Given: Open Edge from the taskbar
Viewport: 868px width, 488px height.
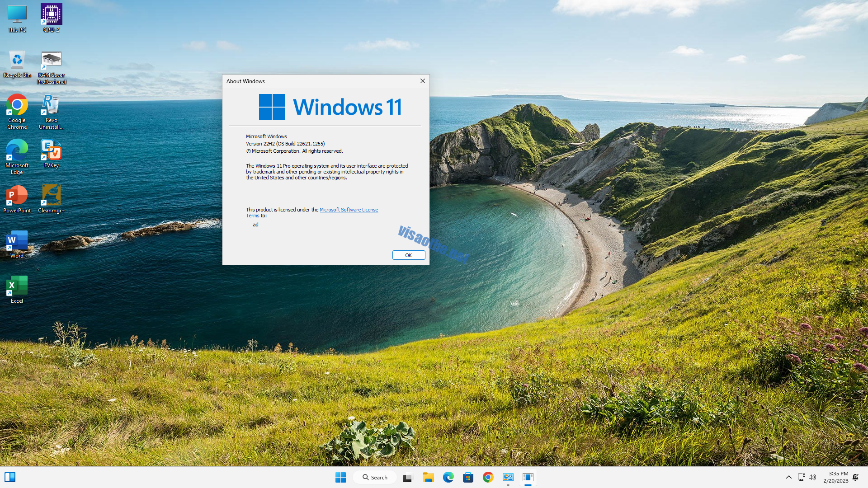Looking at the screenshot, I should tap(448, 477).
